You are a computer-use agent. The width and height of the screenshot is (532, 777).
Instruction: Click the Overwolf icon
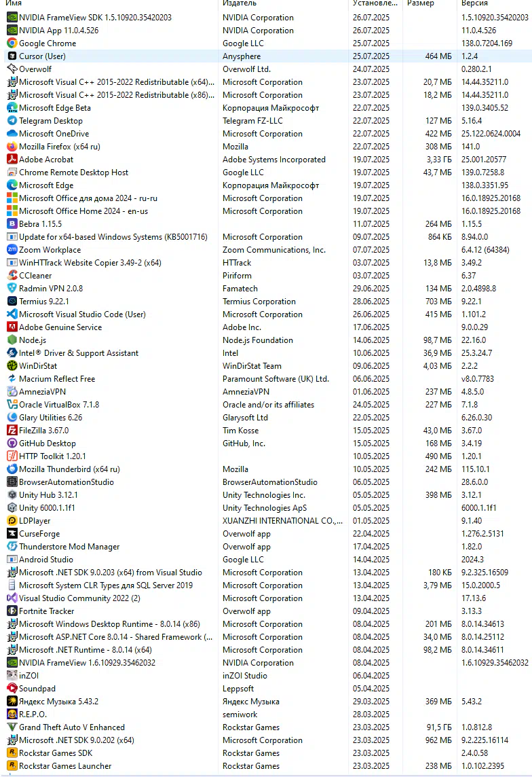click(x=12, y=69)
